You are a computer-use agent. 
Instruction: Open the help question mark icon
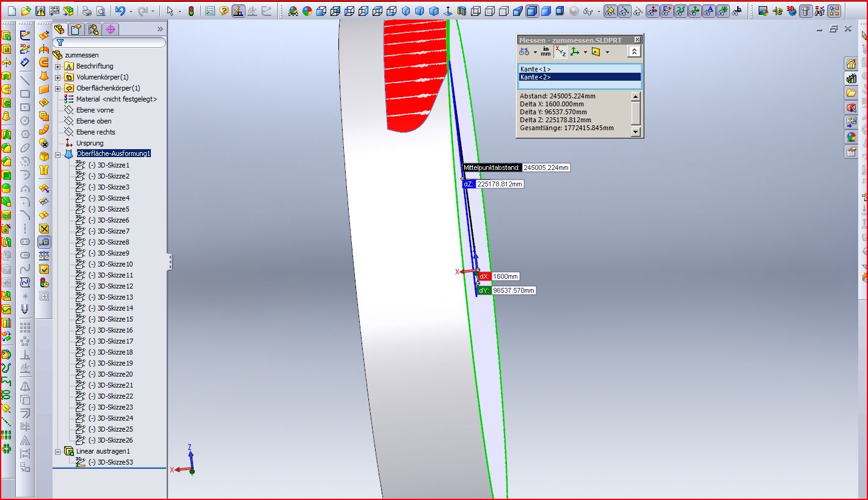224,11
